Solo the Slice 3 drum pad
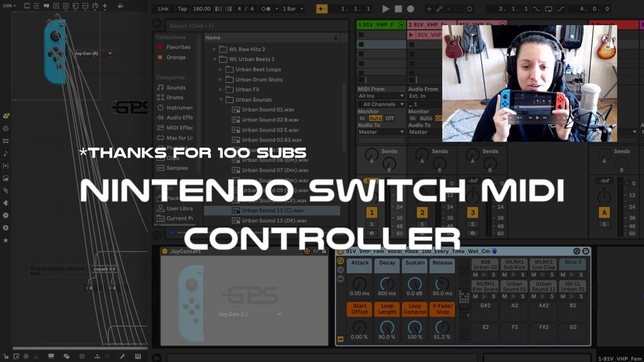Screen dimensions: 644x362 [581, 275]
